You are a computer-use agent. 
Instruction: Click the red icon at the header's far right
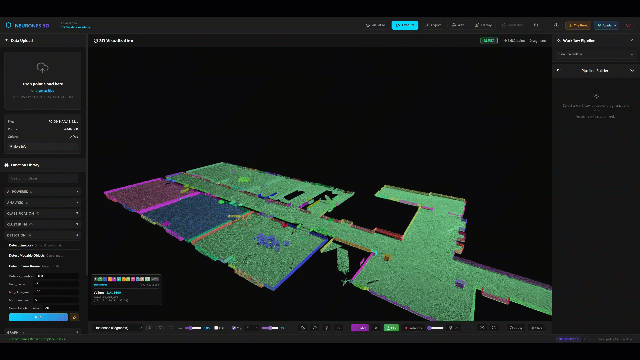(629, 25)
